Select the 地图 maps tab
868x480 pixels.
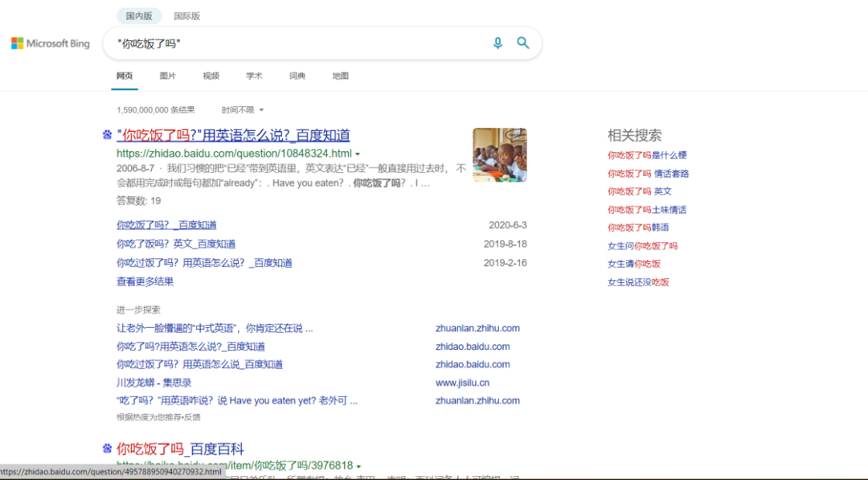(x=340, y=76)
